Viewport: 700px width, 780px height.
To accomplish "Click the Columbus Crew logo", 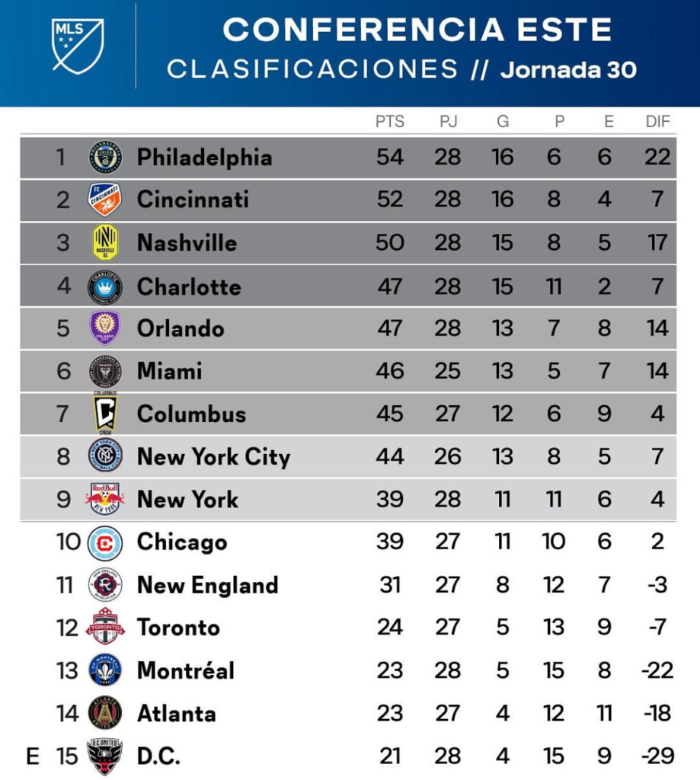I will click(x=105, y=414).
